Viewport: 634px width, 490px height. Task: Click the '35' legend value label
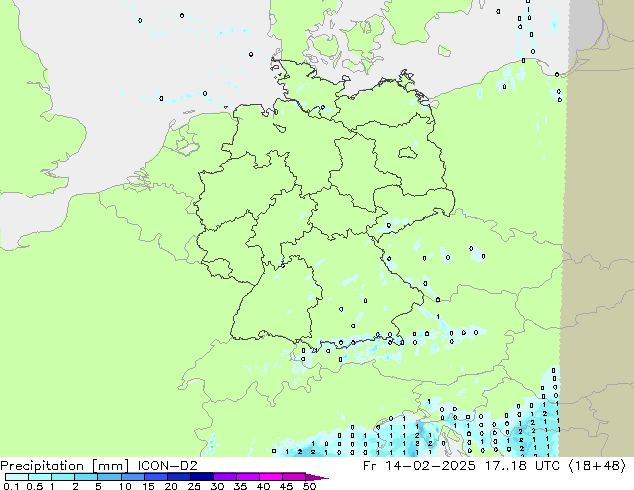240,486
